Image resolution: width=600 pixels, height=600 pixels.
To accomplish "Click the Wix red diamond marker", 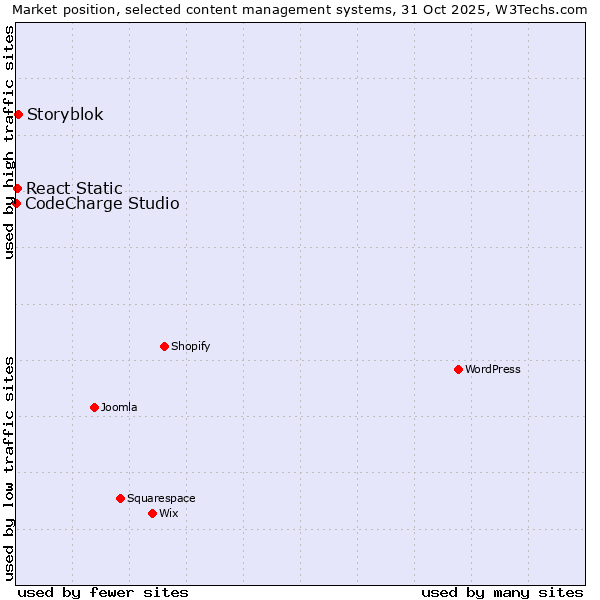I will (152, 513).
